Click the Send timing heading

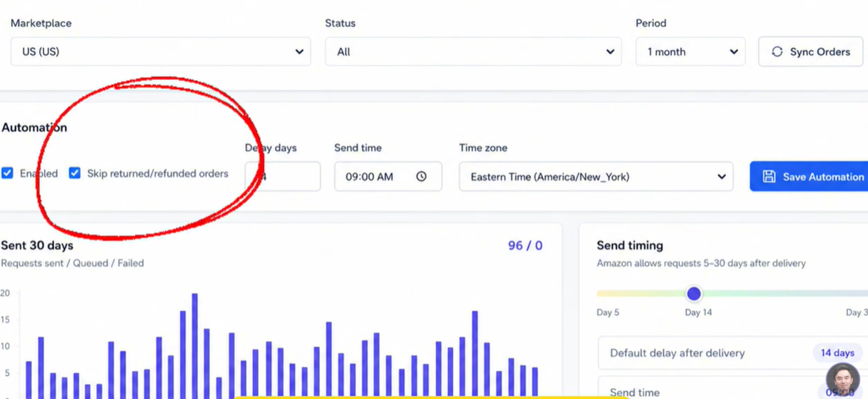click(630, 245)
